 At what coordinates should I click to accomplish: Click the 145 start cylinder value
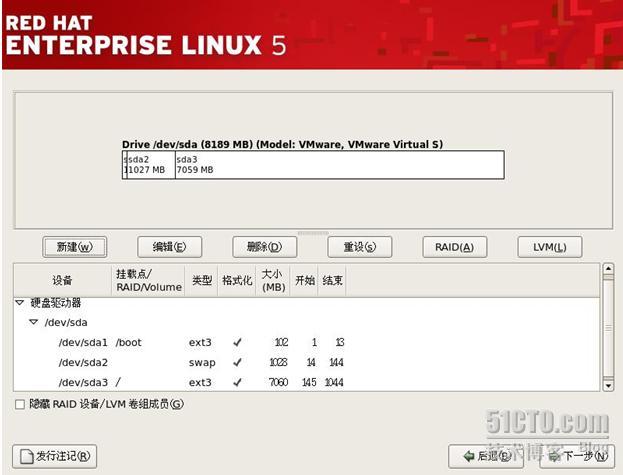pyautogui.click(x=309, y=382)
